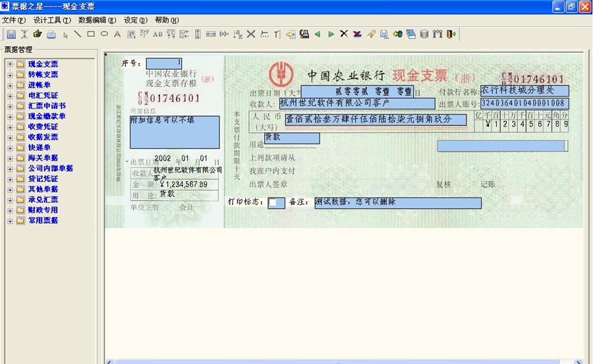The image size is (593, 364).
Task: Click the 人民币大写 amount in words field
Action: (x=376, y=120)
